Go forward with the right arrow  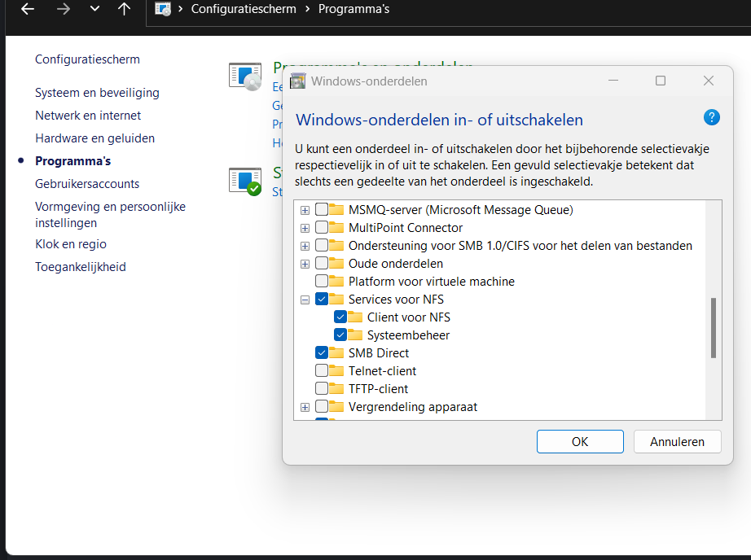[64, 9]
